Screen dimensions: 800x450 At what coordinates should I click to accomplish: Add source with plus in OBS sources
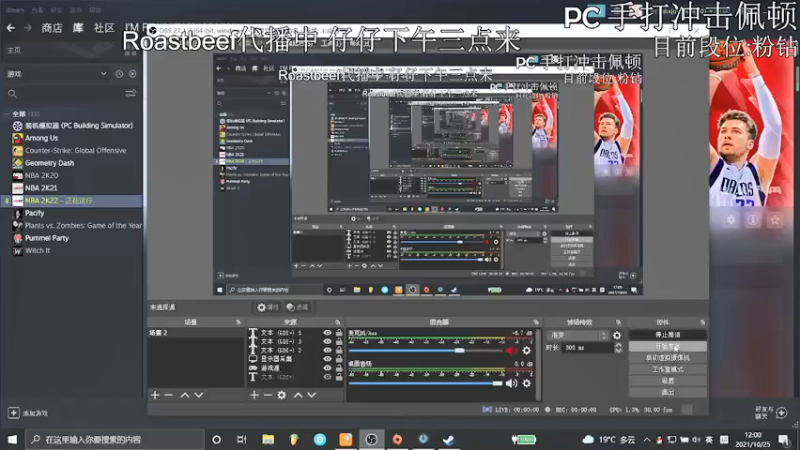254,395
